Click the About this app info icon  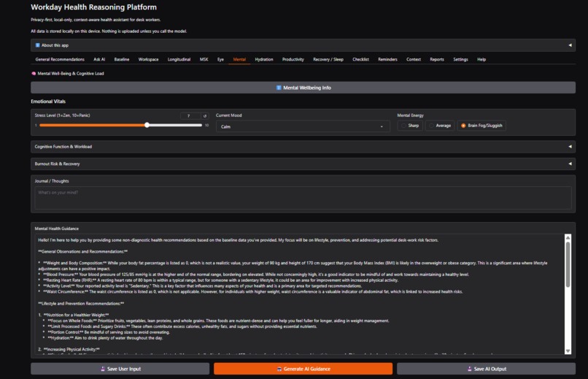click(x=37, y=45)
